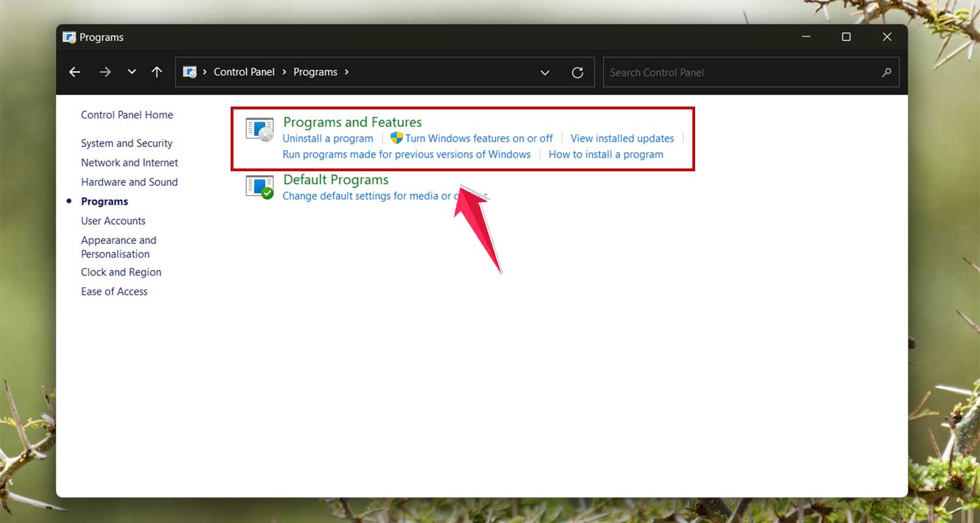This screenshot has width=980, height=523.
Task: Go to Control Panel Home
Action: pos(126,114)
